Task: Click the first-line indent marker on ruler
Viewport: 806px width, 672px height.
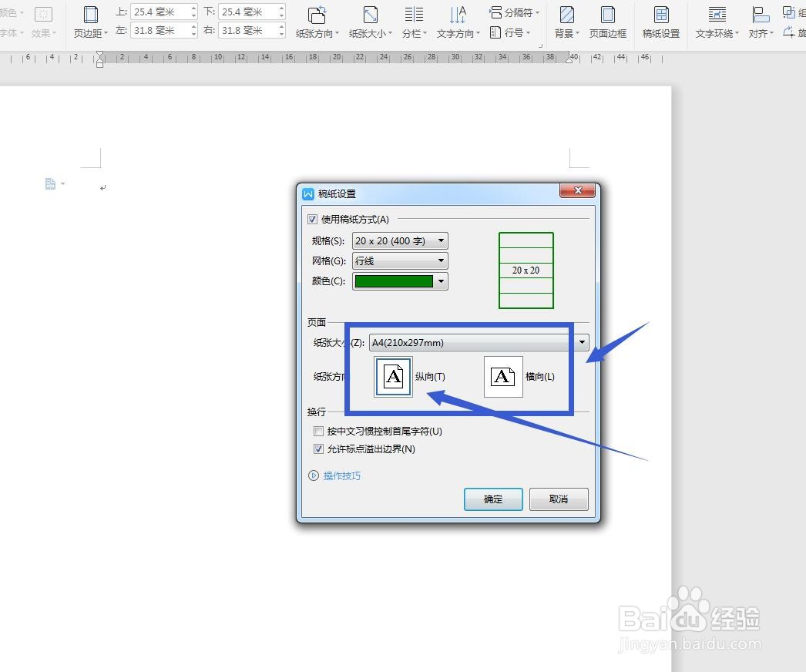Action: [99, 54]
